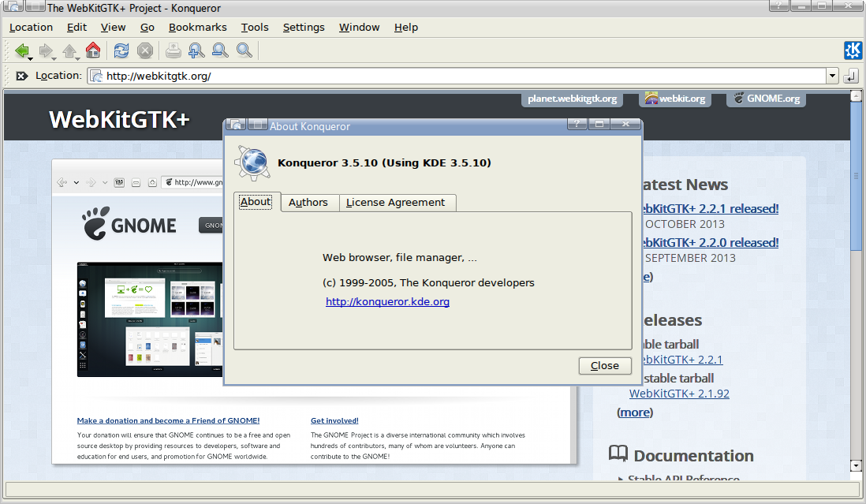This screenshot has width=866, height=504.
Task: Click the GNOME desktop screenshot thumbnail
Action: click(x=150, y=319)
